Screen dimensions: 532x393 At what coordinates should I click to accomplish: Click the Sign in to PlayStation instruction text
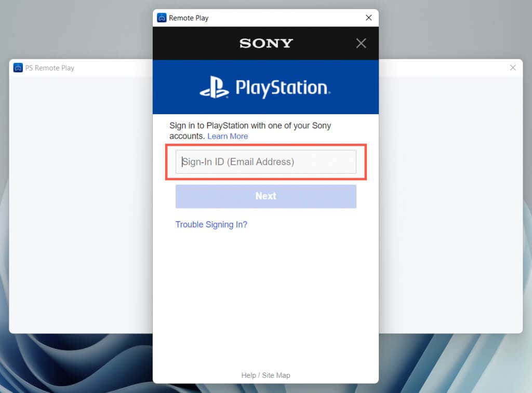coord(250,131)
